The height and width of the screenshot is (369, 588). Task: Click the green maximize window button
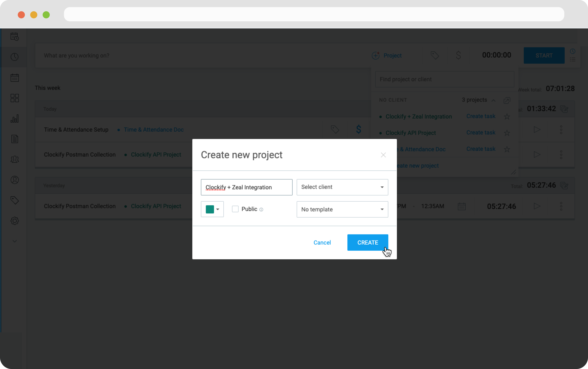(46, 15)
